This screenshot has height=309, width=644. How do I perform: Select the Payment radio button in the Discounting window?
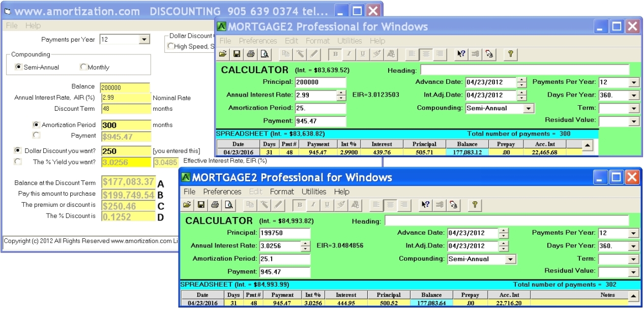(x=36, y=135)
